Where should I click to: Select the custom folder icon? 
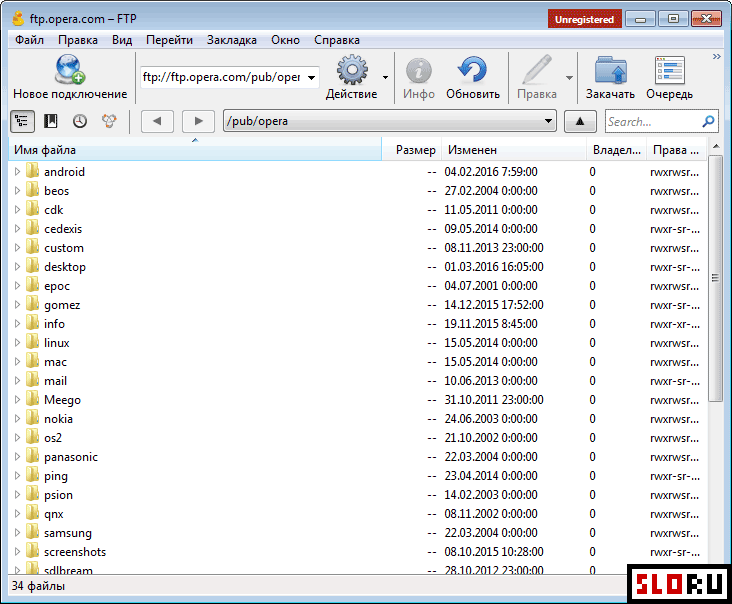coord(32,247)
